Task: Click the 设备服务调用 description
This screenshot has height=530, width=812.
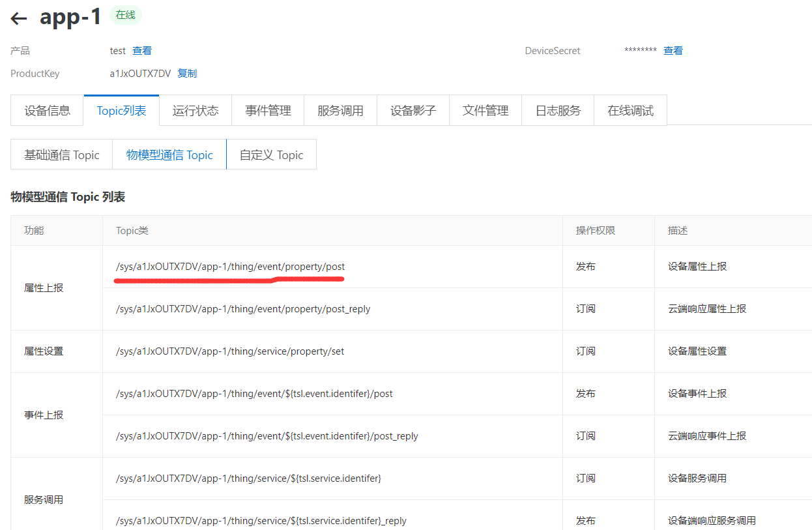Action: 697,478
